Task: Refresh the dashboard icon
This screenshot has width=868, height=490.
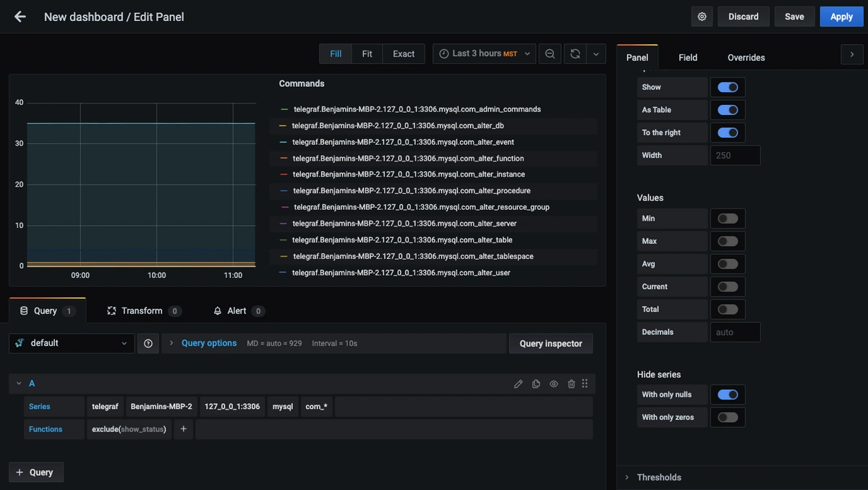Action: pos(575,54)
